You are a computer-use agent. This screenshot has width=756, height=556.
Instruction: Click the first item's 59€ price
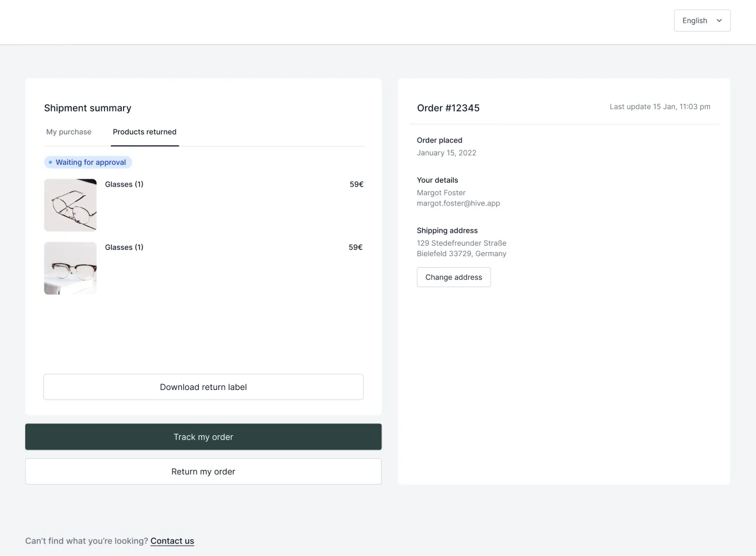click(x=356, y=184)
